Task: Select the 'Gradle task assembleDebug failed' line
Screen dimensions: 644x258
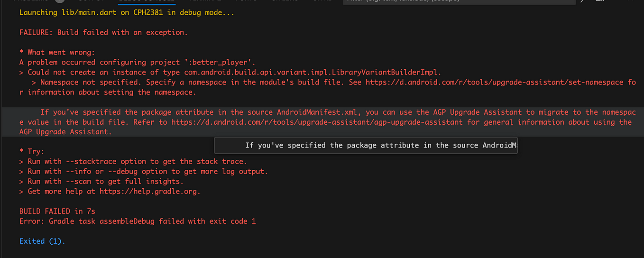Action: pyautogui.click(x=138, y=221)
